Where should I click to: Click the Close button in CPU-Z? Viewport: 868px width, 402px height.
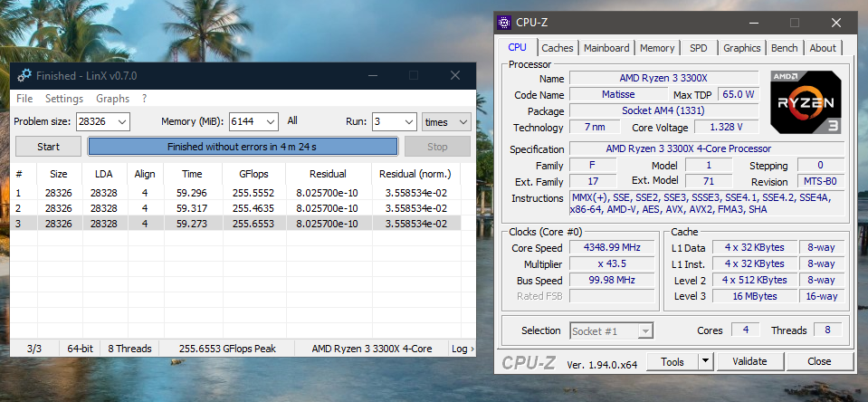point(820,361)
